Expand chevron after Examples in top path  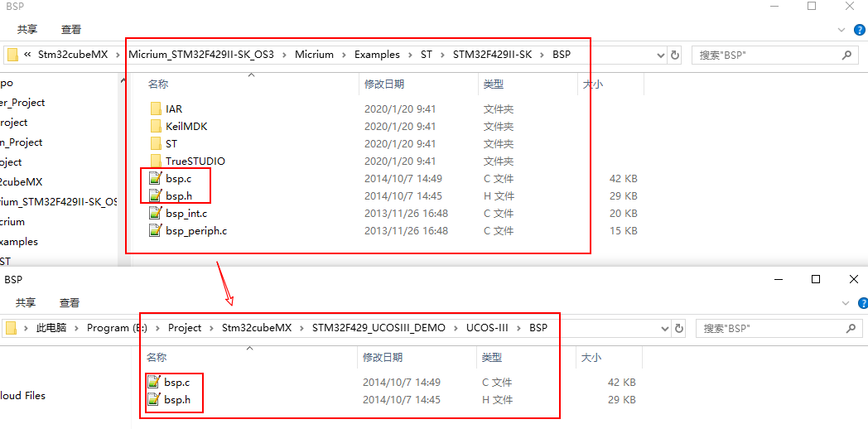tap(410, 55)
